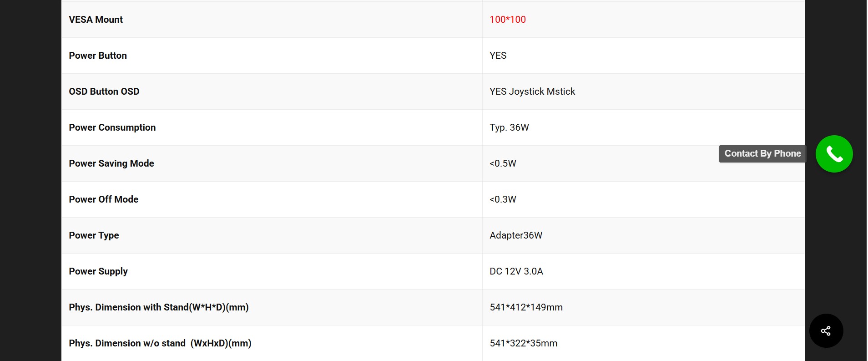Click the YES Joystick Mstick value
The image size is (868, 361).
point(532,92)
